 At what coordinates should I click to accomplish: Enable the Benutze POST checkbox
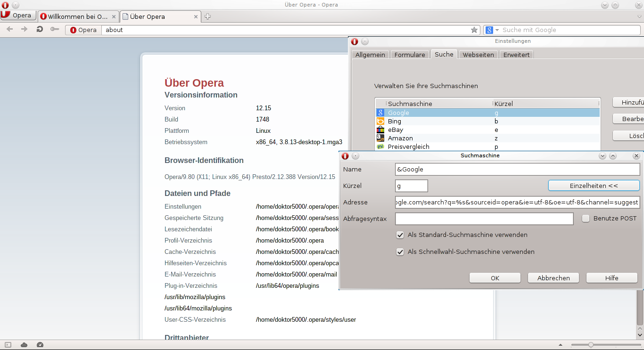(x=586, y=219)
